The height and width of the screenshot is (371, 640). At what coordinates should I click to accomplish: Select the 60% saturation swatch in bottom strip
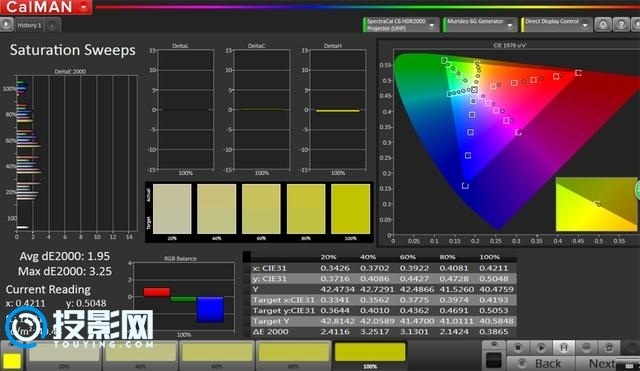(x=217, y=353)
